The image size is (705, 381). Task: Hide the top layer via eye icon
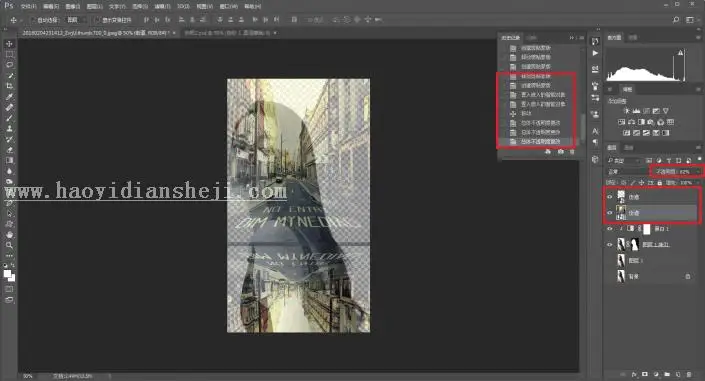coord(610,197)
